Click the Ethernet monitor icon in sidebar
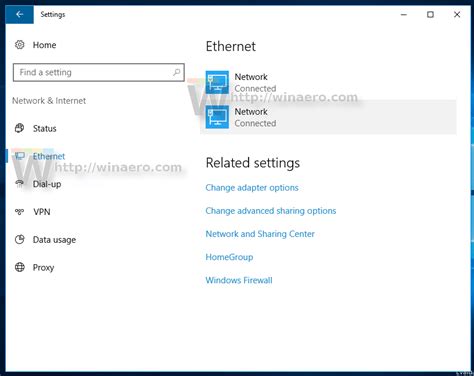This screenshot has height=376, width=474. [20, 156]
